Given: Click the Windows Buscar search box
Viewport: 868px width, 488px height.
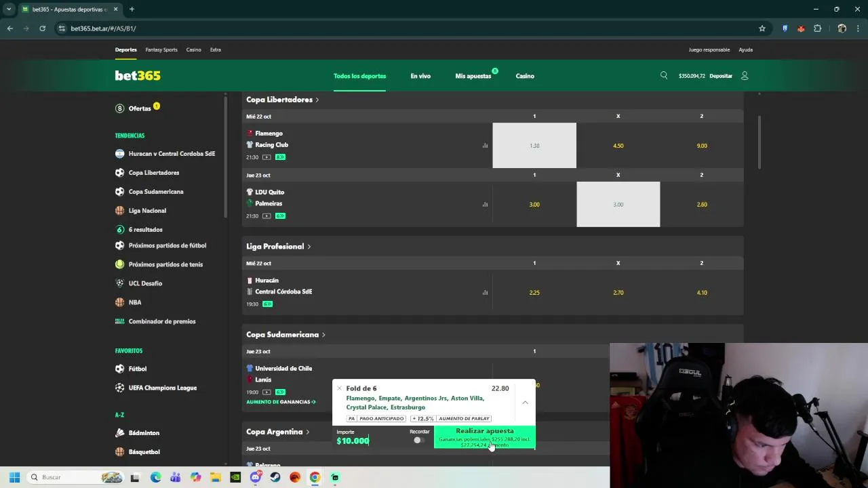Looking at the screenshot, I should tap(75, 477).
